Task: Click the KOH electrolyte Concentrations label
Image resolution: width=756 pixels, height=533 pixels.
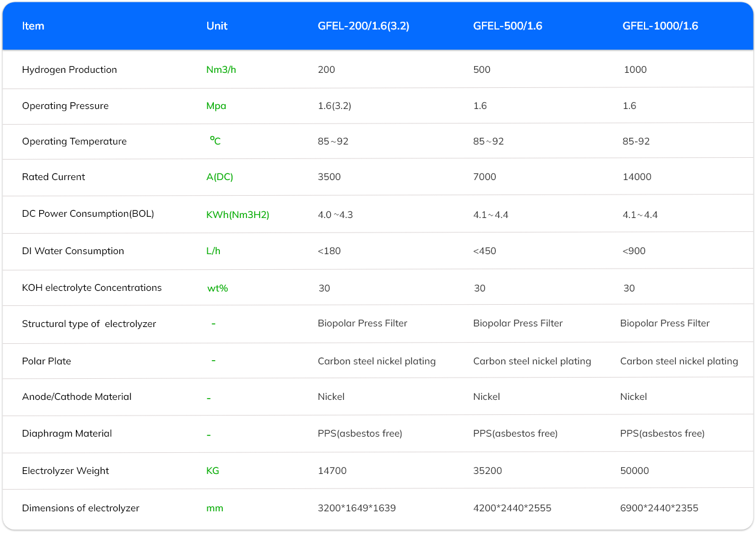Action: click(92, 288)
